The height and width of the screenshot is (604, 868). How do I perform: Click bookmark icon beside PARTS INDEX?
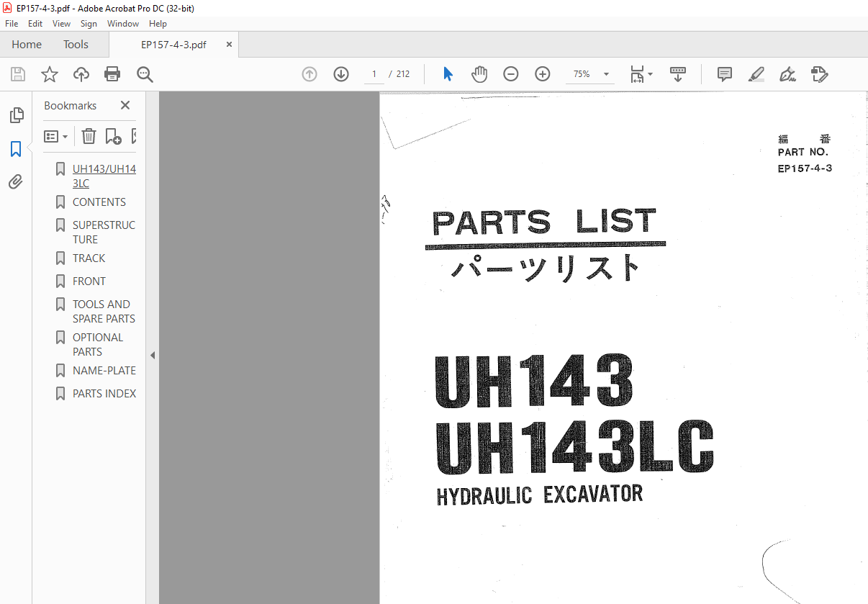(x=60, y=394)
